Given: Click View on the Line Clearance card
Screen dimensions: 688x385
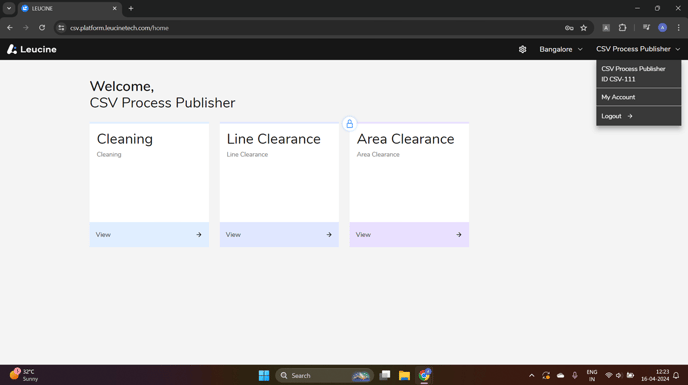Looking at the screenshot, I should 279,234.
